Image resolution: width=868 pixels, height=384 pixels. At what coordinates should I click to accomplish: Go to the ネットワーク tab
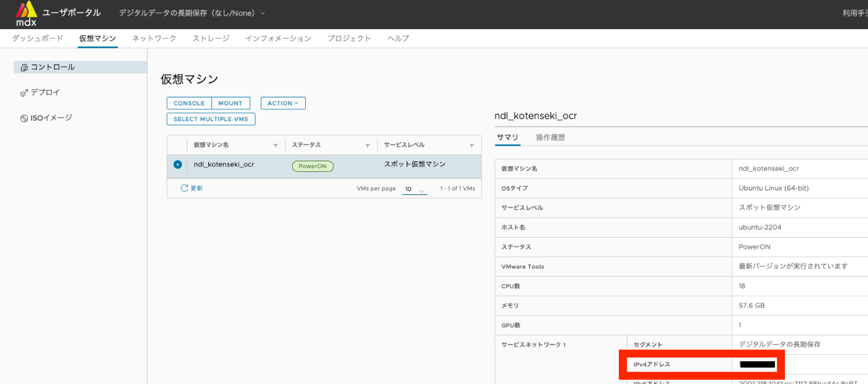coord(154,38)
